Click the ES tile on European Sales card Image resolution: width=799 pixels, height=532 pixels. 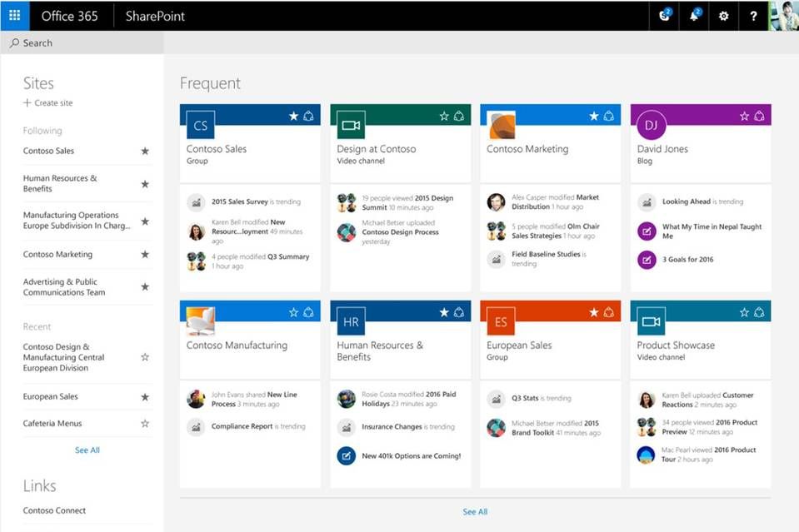pos(501,321)
